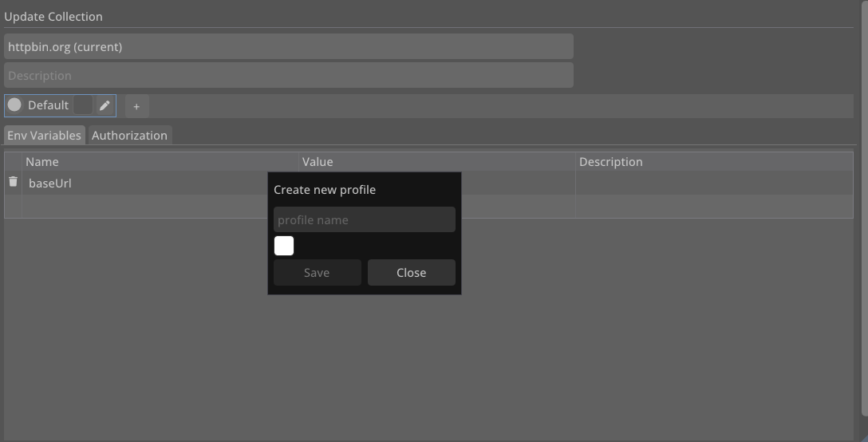Select the vertical scrollbar on the right
Image resolution: width=868 pixels, height=442 pixels.
point(864,207)
